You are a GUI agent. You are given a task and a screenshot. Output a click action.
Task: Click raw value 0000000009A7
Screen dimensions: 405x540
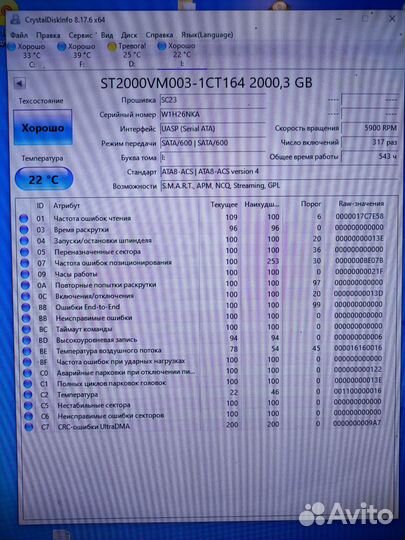click(357, 423)
